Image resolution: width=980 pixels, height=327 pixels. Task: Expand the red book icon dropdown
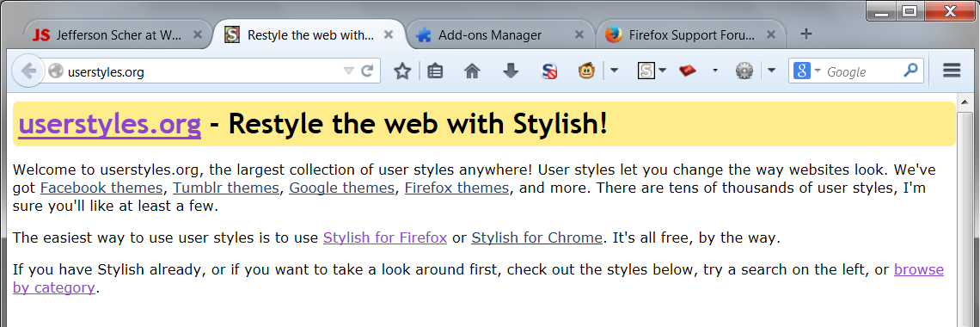(715, 71)
